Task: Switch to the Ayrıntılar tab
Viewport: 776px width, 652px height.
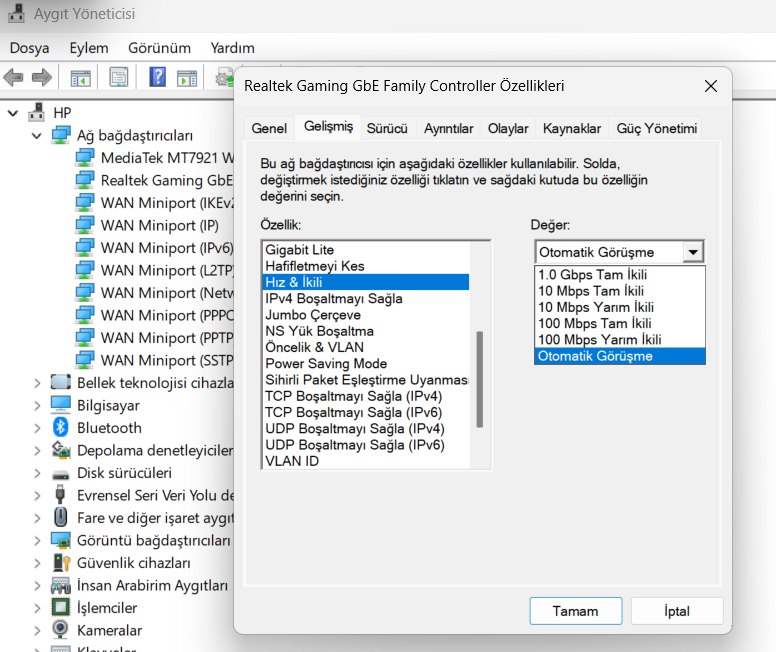Action: (x=448, y=128)
